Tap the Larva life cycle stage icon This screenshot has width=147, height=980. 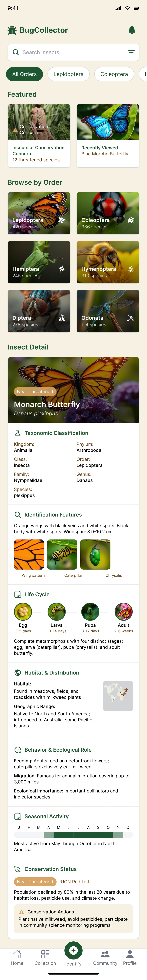click(x=56, y=612)
